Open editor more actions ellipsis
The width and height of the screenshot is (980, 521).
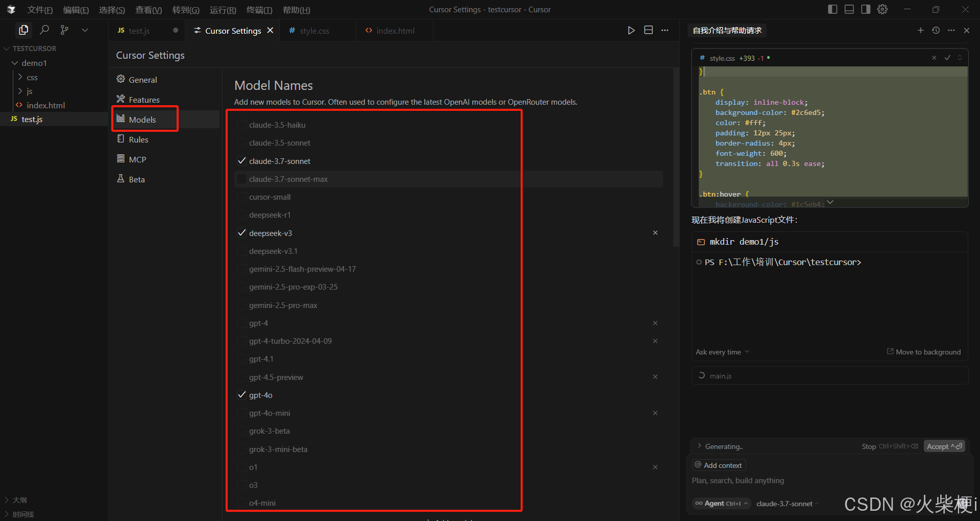point(665,30)
